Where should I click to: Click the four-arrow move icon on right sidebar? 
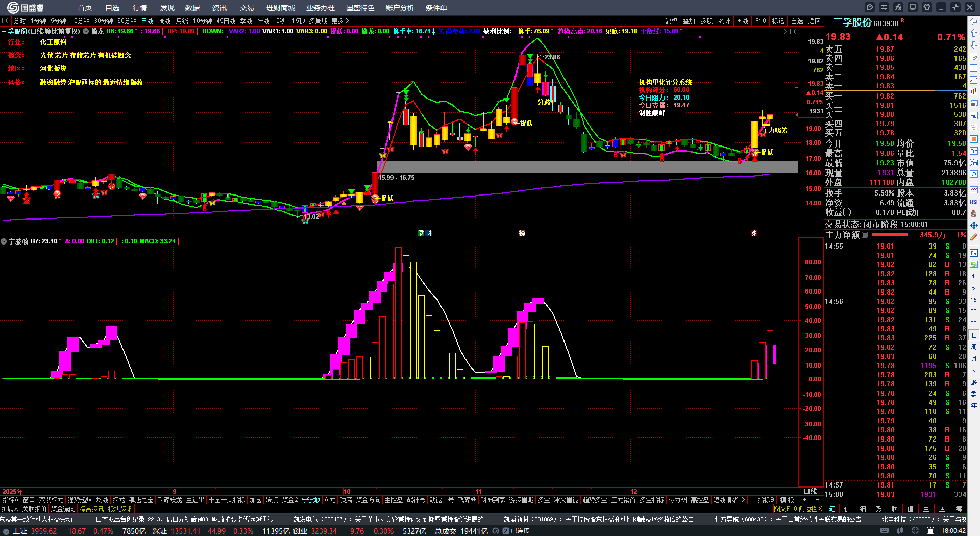pyautogui.click(x=974, y=225)
